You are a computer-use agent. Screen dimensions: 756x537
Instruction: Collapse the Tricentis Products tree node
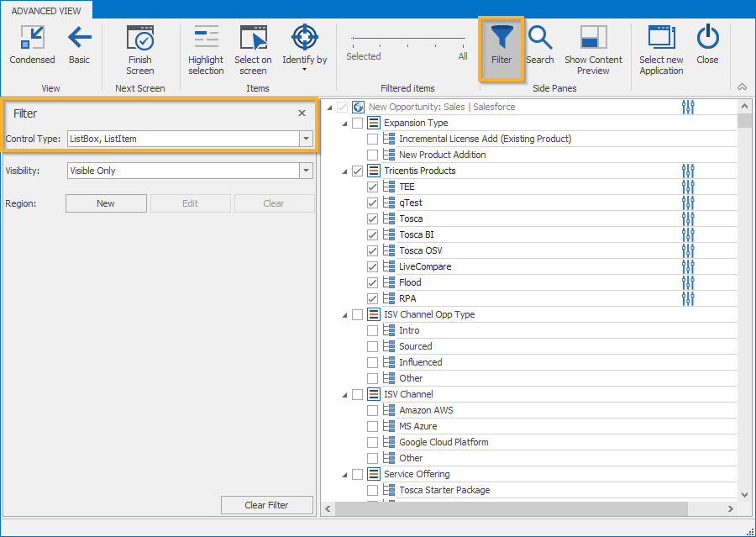(344, 171)
